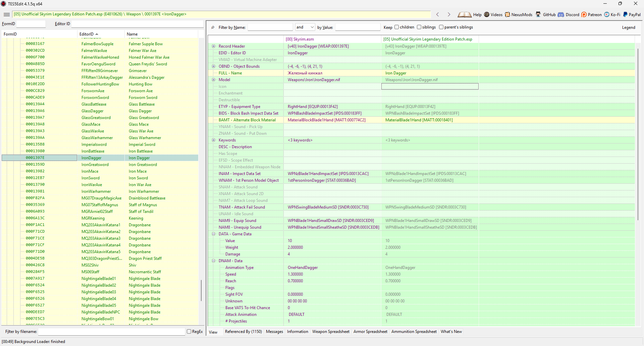
Task: Open the Patreon link
Action: click(592, 14)
